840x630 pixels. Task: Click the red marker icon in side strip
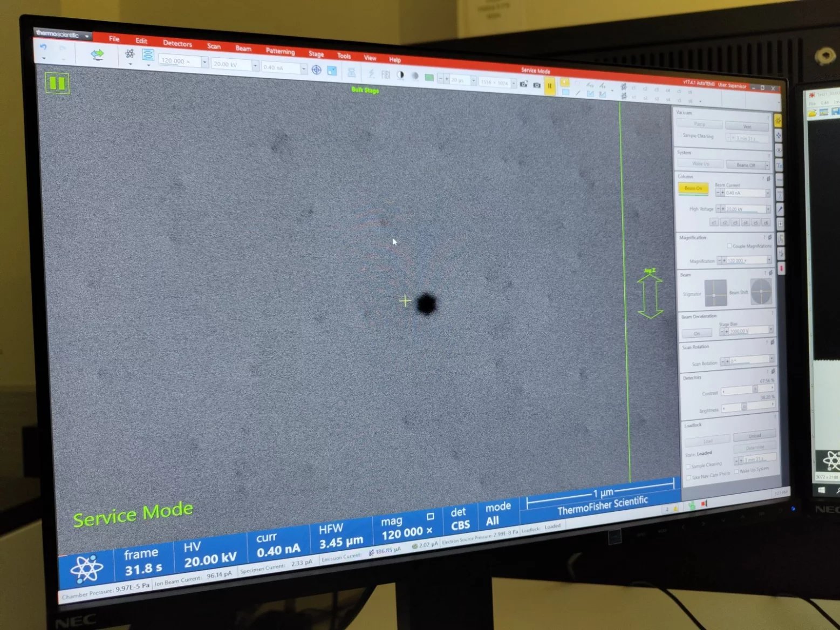(782, 269)
